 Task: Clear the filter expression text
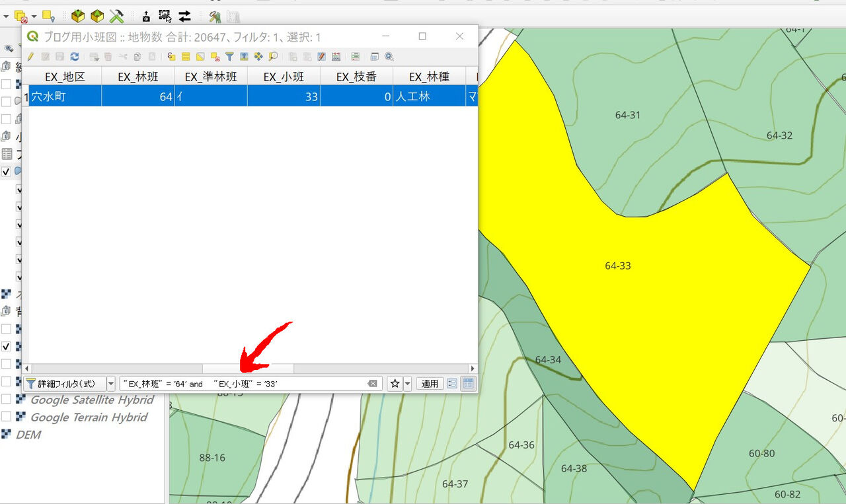373,384
